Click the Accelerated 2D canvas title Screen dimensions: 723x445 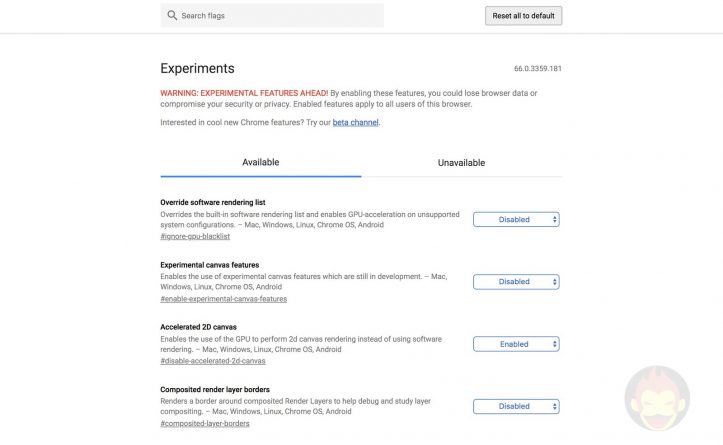click(x=199, y=327)
